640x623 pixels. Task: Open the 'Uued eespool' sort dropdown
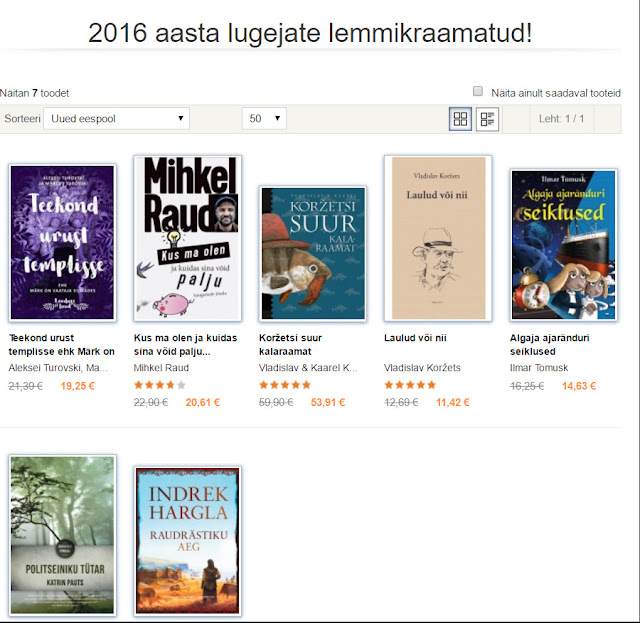(x=116, y=118)
